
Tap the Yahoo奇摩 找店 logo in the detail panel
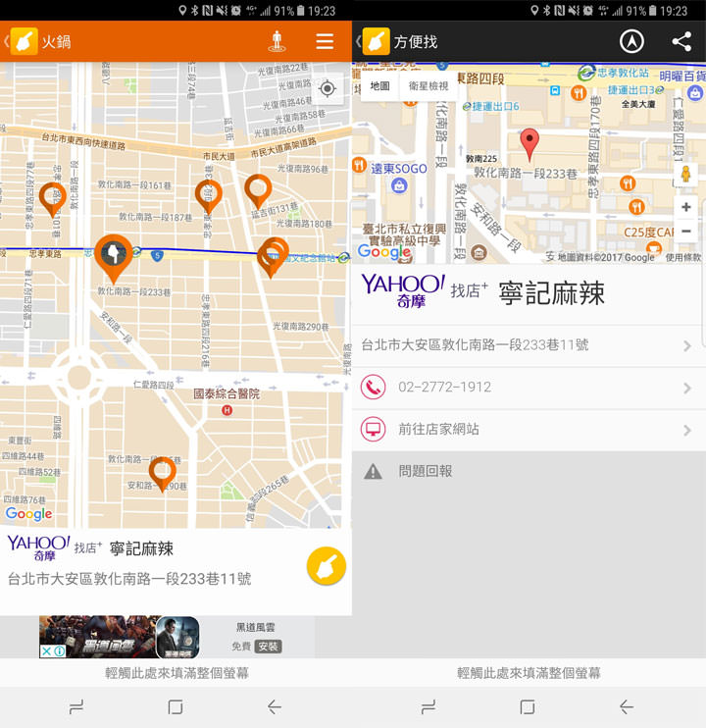(425, 291)
